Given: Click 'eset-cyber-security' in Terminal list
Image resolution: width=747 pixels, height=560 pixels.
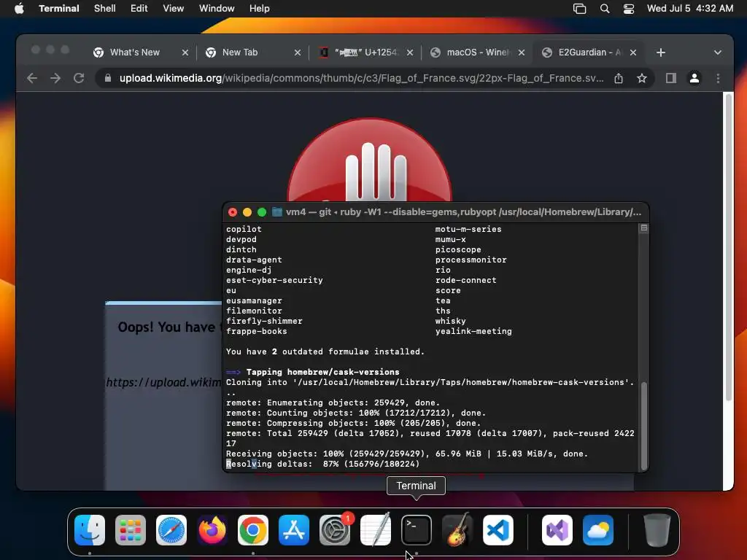Looking at the screenshot, I should click(274, 280).
